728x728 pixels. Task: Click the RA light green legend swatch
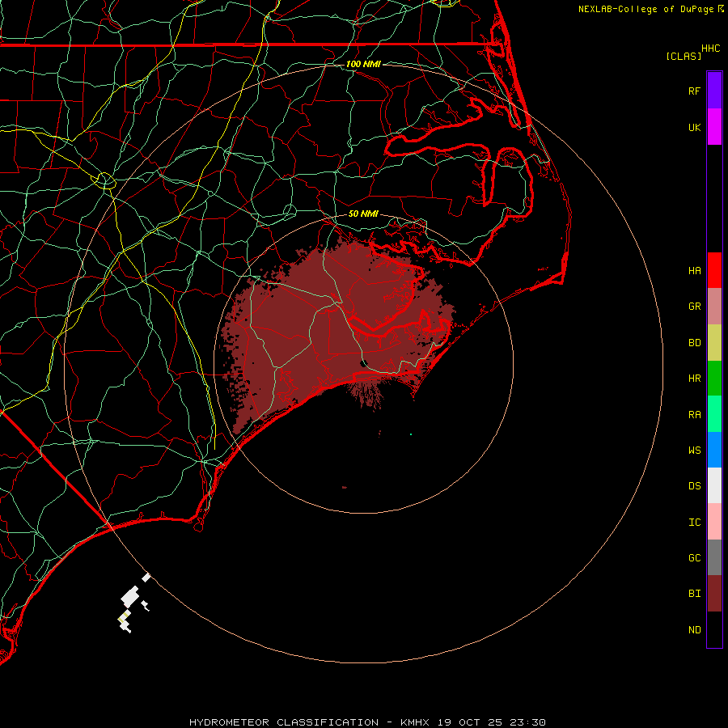coord(714,414)
